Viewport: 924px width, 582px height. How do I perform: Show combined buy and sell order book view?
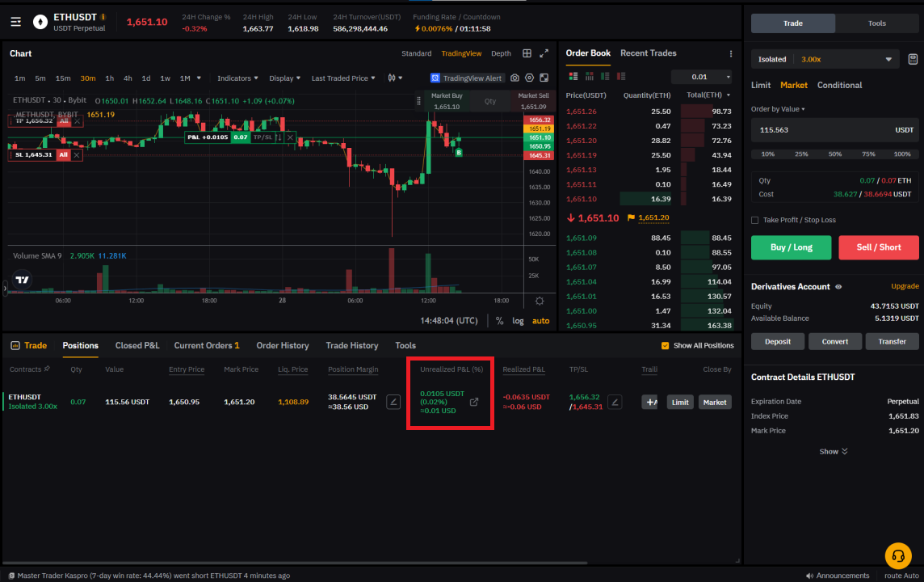573,77
